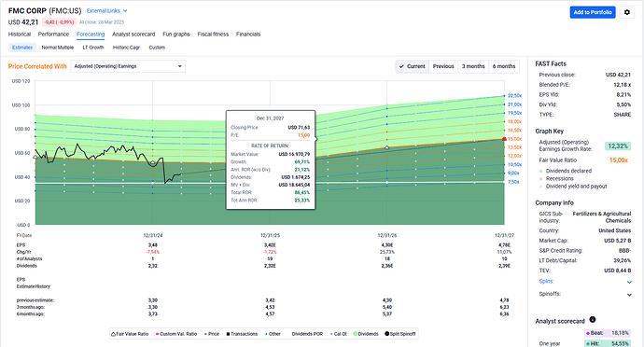Switch to Historical tab

tap(20, 35)
